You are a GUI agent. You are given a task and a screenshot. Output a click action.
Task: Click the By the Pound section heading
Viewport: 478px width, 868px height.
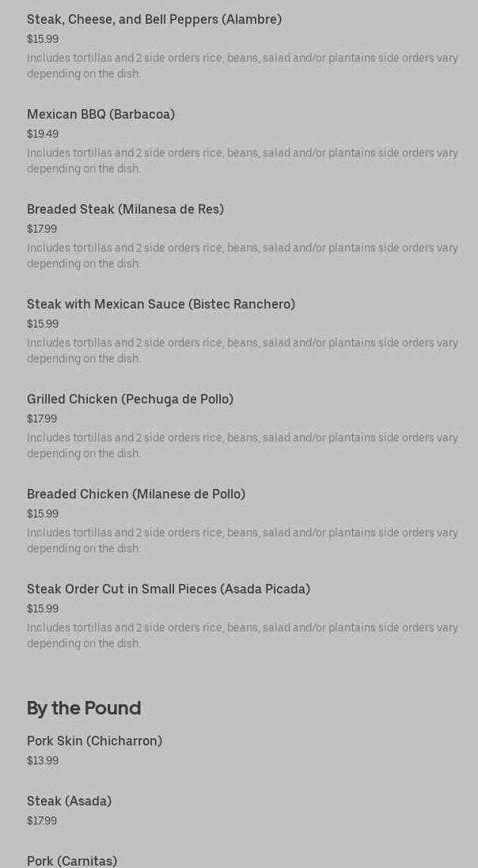tap(84, 708)
